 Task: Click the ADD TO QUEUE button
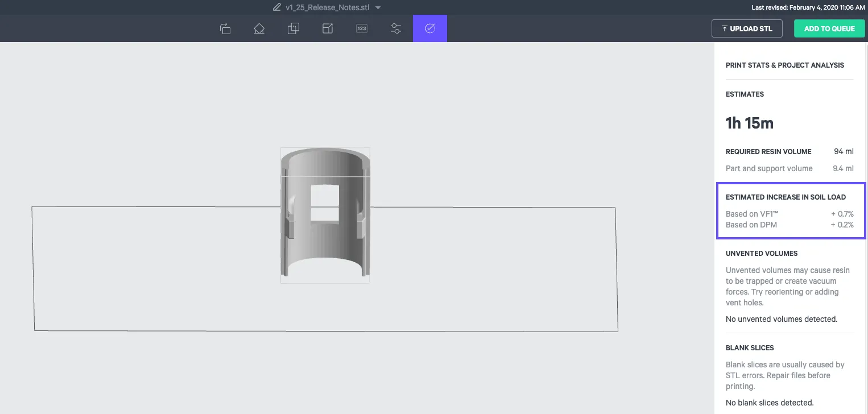[829, 28]
